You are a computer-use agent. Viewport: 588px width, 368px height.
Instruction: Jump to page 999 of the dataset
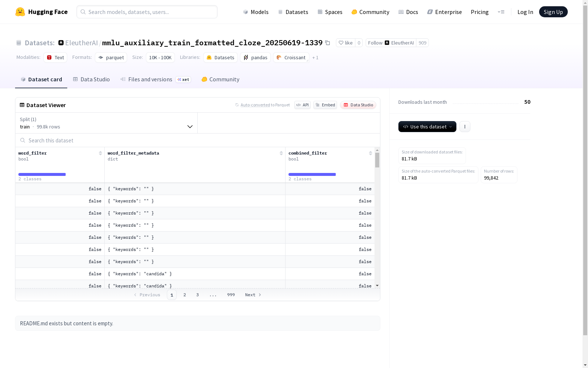coord(231,295)
